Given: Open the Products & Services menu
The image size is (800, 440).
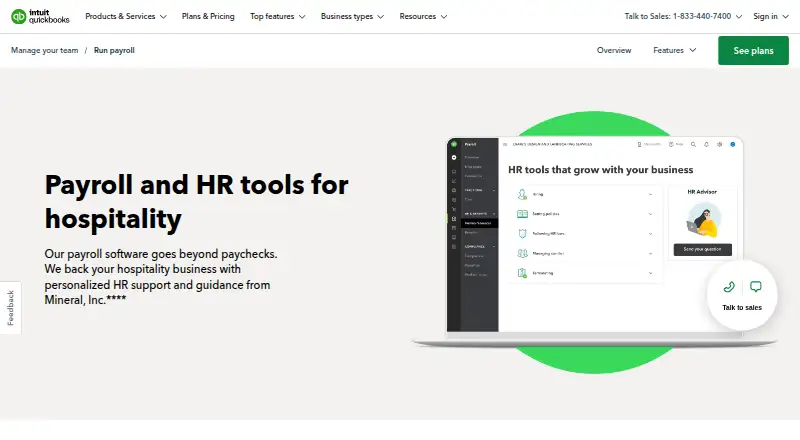Looking at the screenshot, I should click(x=126, y=16).
